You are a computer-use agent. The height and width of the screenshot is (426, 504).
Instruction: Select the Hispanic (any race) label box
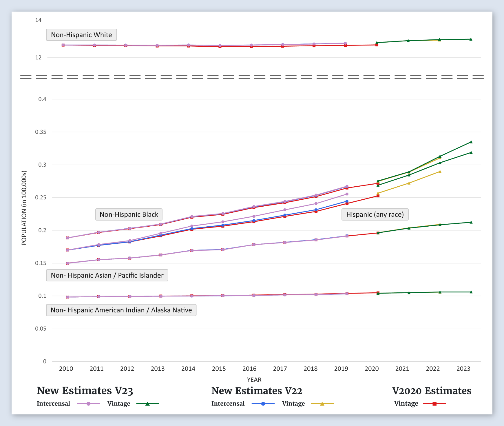click(x=375, y=214)
